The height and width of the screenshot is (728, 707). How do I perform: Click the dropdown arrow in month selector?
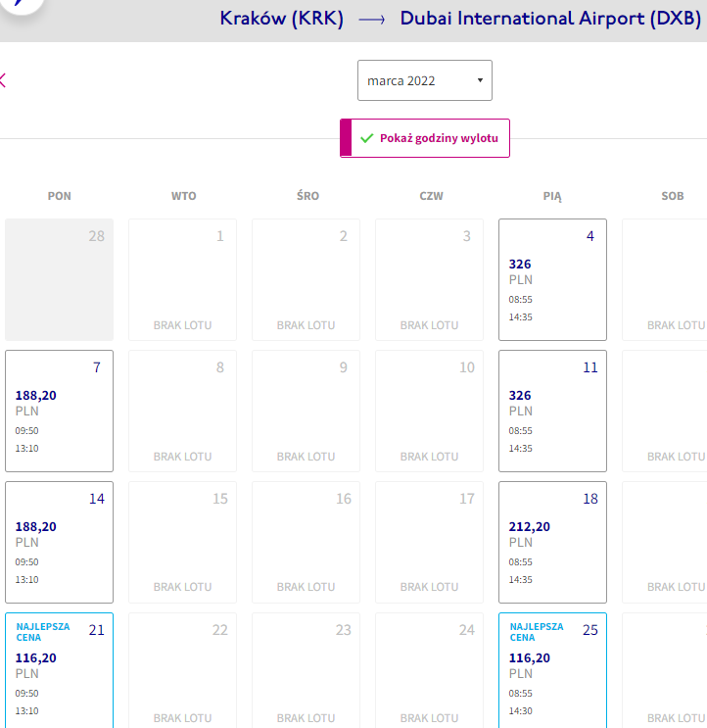pos(480,80)
